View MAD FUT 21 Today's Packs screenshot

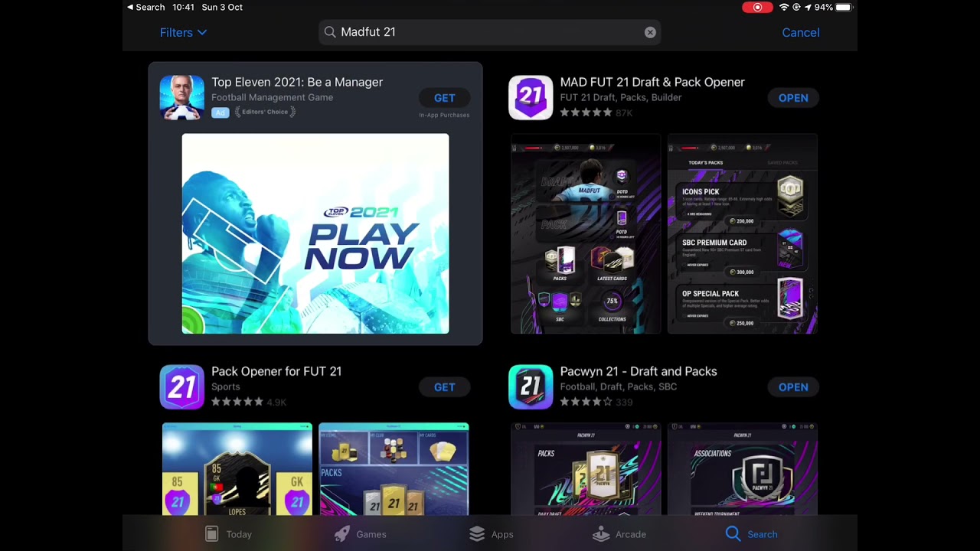click(743, 233)
